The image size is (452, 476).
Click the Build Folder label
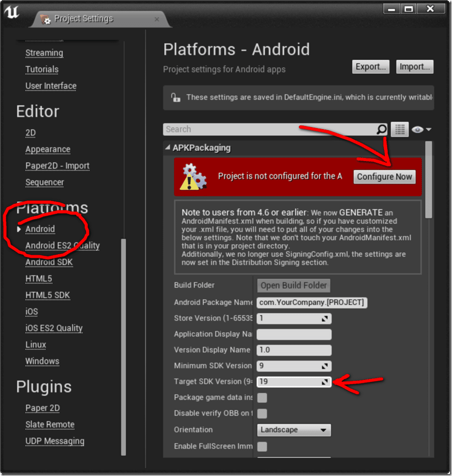pos(194,285)
